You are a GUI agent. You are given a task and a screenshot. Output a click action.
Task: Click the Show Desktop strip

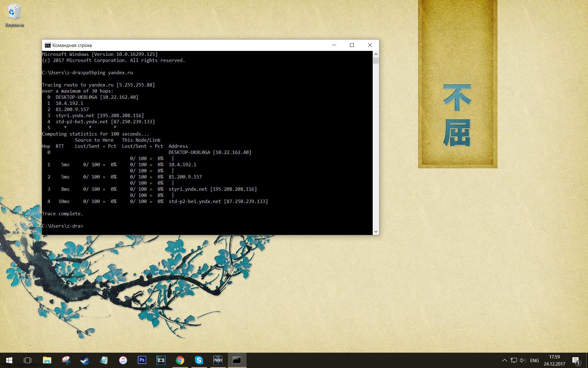click(x=586, y=360)
